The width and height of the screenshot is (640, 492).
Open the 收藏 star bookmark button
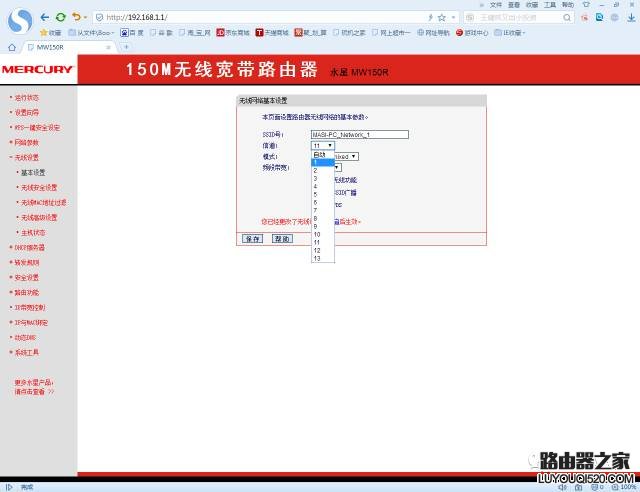coord(51,33)
